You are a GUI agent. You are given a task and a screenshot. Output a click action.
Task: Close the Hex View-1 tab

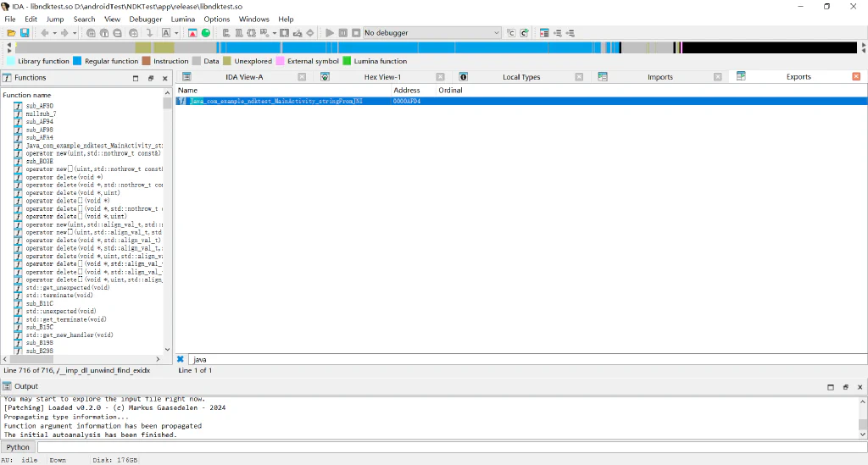pos(440,77)
